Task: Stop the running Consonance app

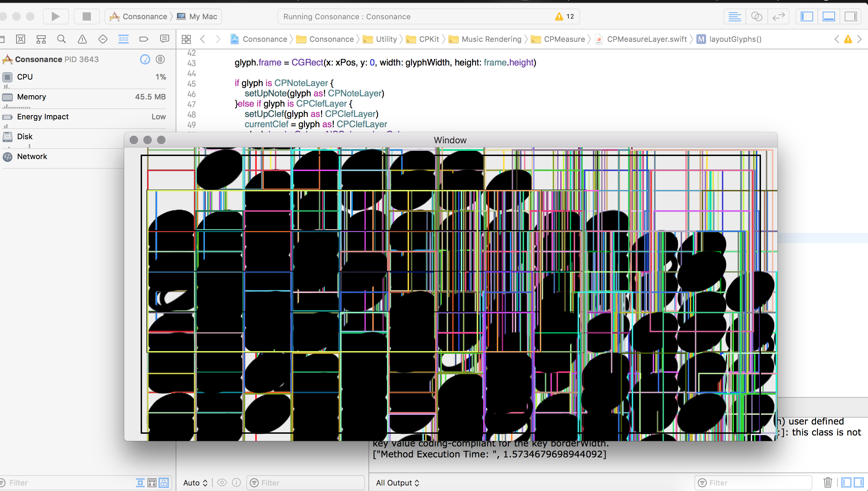Action: [87, 16]
